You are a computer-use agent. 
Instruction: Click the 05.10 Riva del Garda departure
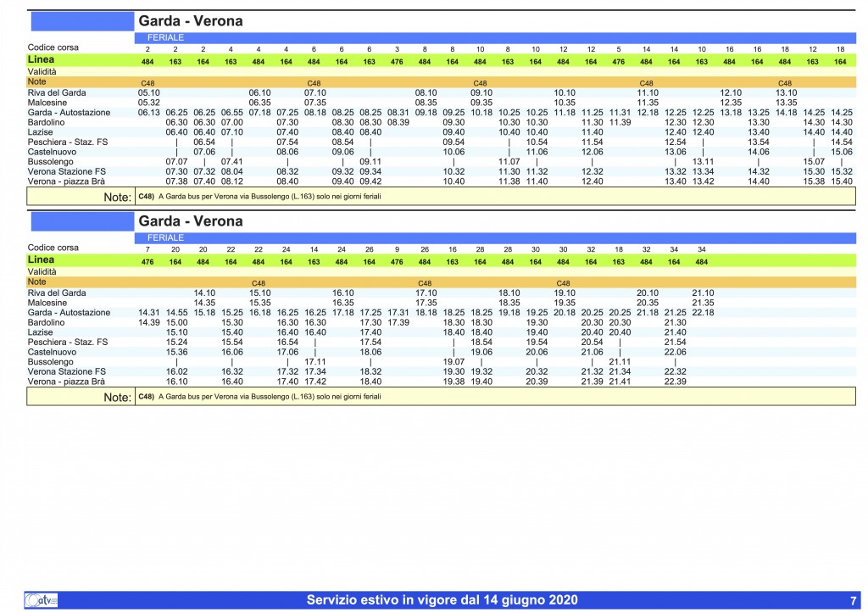click(x=148, y=92)
